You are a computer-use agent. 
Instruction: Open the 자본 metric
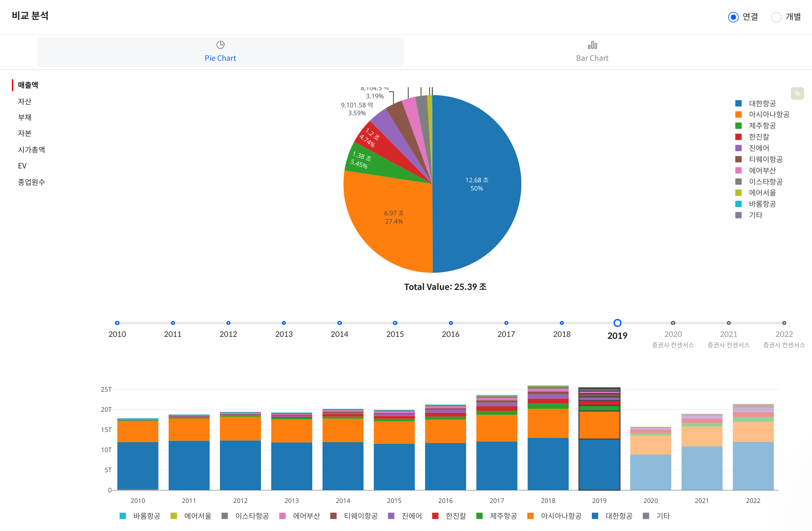pos(24,133)
